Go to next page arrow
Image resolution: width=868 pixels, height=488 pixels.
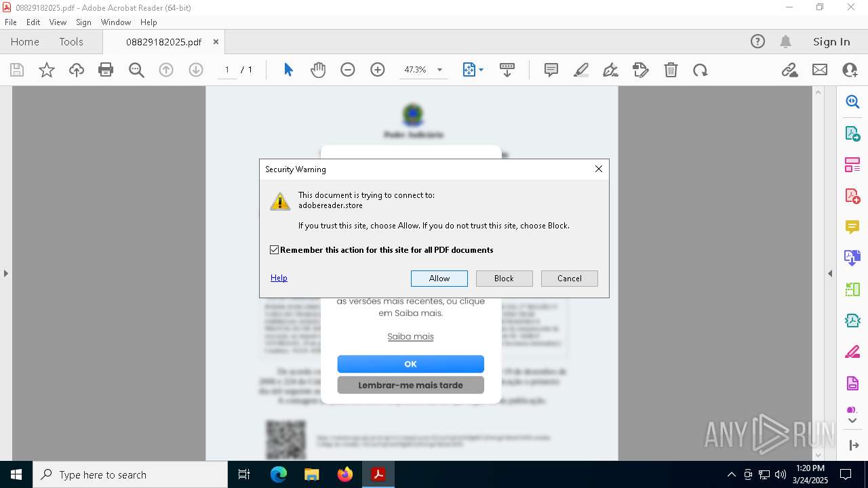pyautogui.click(x=196, y=70)
